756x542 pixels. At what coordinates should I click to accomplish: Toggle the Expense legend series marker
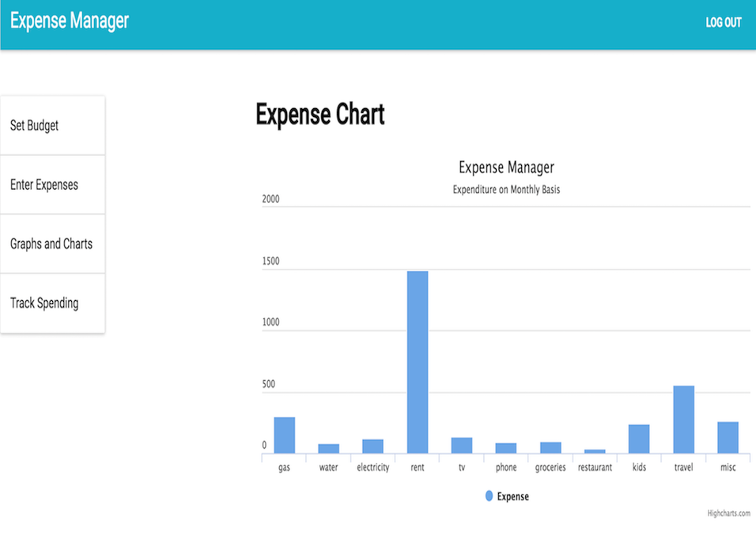point(489,496)
